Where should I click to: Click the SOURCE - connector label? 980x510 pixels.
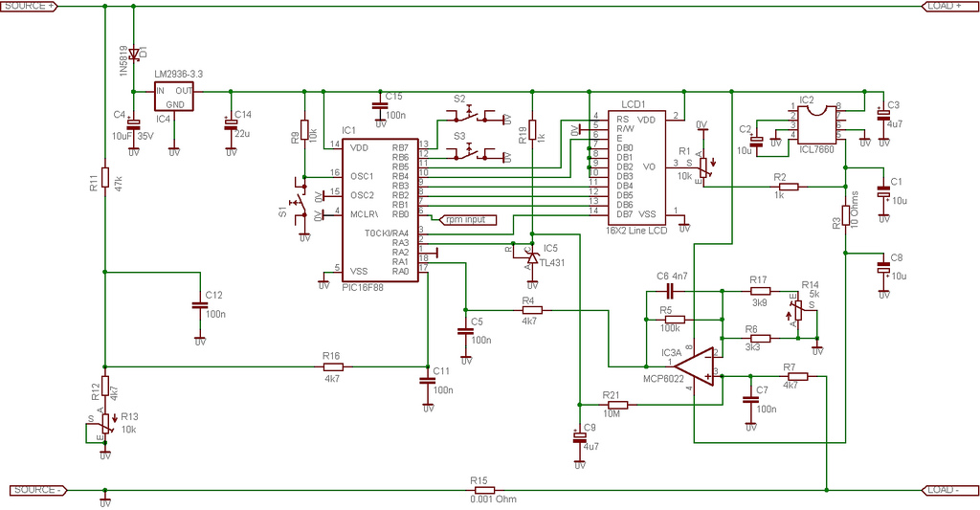(38, 490)
